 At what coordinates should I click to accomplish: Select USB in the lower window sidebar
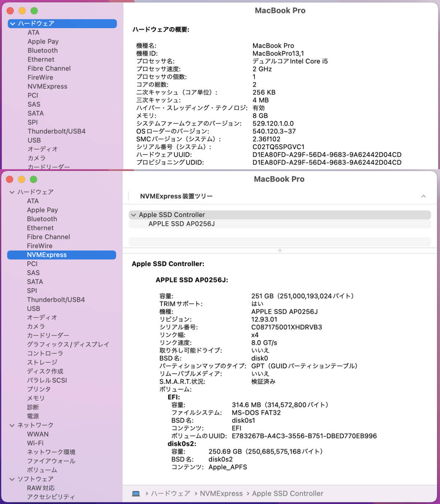tap(34, 308)
